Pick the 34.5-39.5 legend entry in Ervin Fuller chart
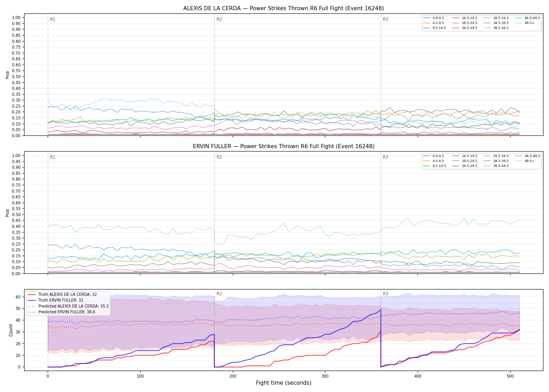 point(496,161)
